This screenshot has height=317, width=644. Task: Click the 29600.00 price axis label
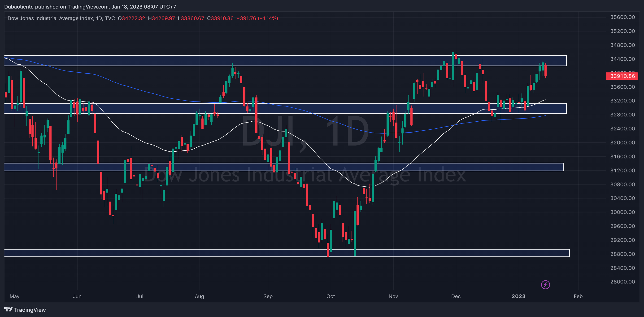point(622,226)
